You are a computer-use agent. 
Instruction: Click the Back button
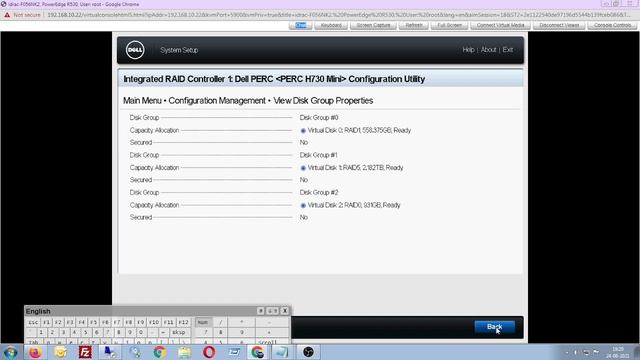click(x=494, y=327)
